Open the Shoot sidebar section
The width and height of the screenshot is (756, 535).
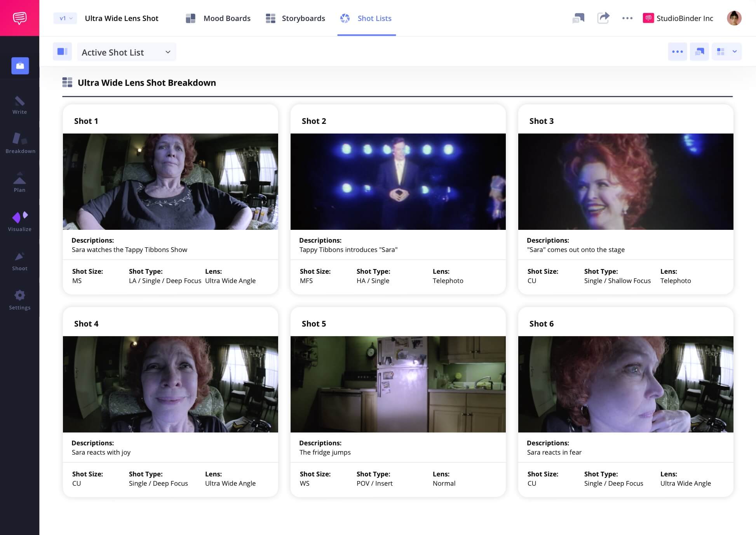pos(19,261)
